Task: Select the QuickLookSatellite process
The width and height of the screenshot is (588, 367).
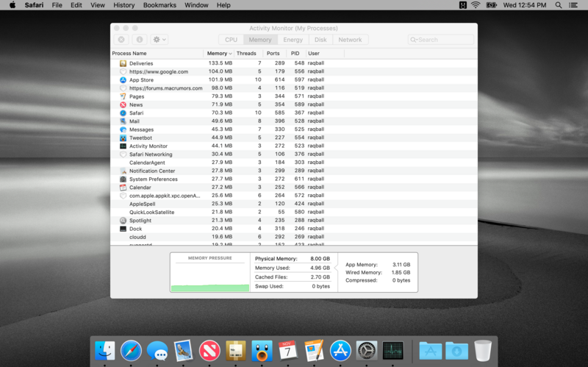Action: click(x=294, y=212)
